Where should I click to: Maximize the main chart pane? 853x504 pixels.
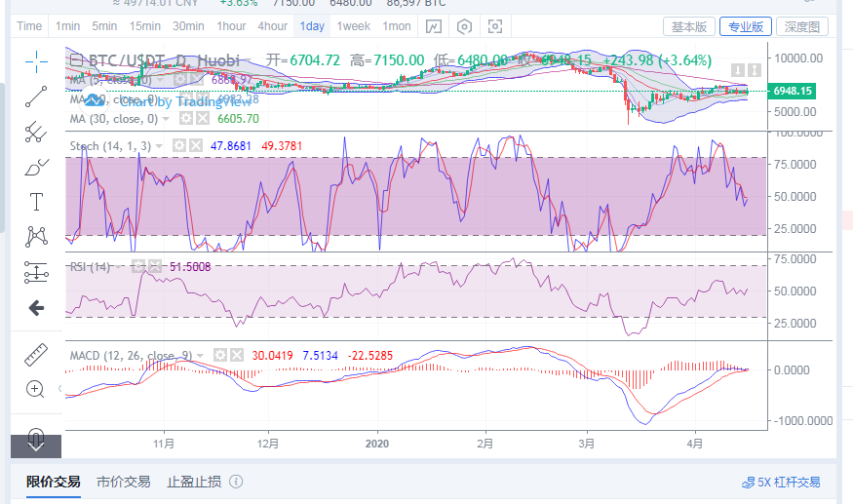coord(754,70)
